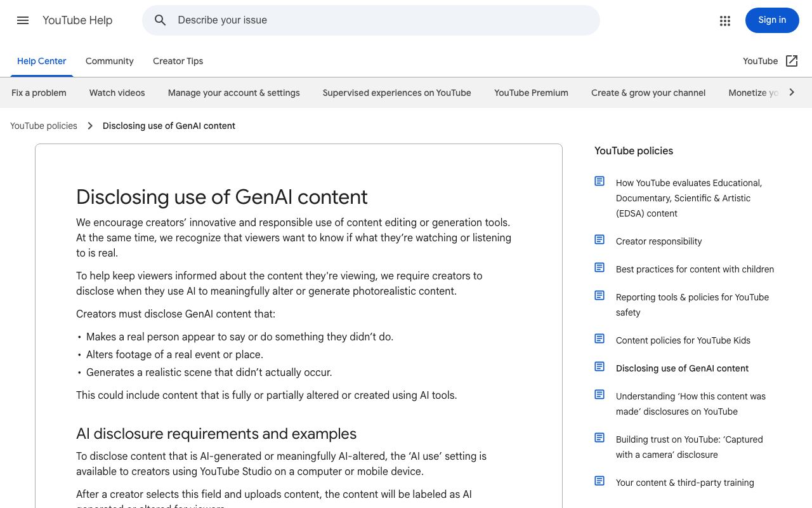Sign in with the blue button

(772, 20)
